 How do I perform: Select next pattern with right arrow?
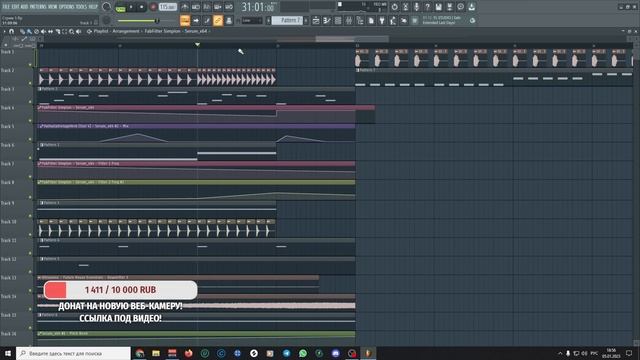pyautogui.click(x=306, y=20)
